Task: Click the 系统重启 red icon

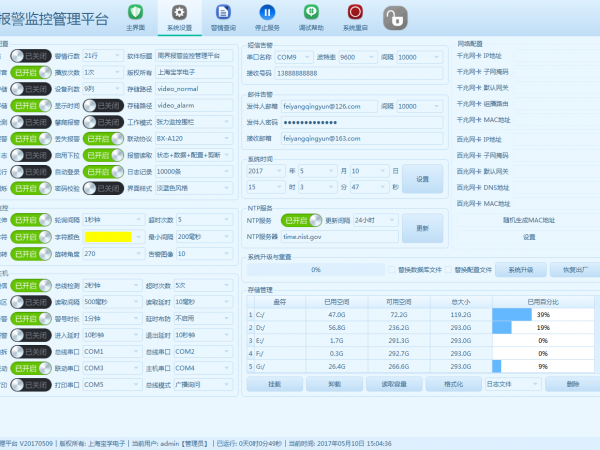Action: tap(355, 13)
